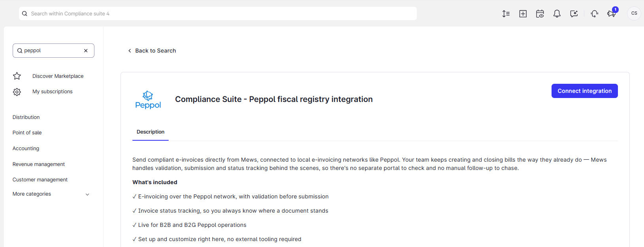Click the "Live for B2B and B2G" line

click(189, 225)
